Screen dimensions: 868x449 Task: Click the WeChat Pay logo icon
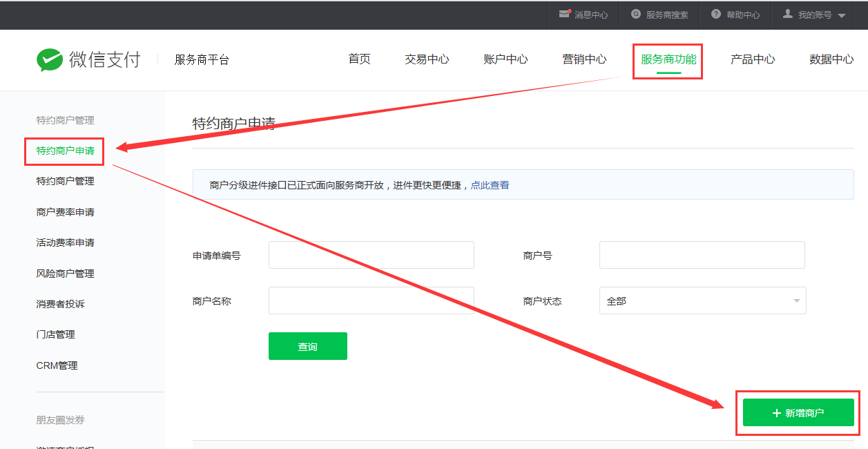50,60
